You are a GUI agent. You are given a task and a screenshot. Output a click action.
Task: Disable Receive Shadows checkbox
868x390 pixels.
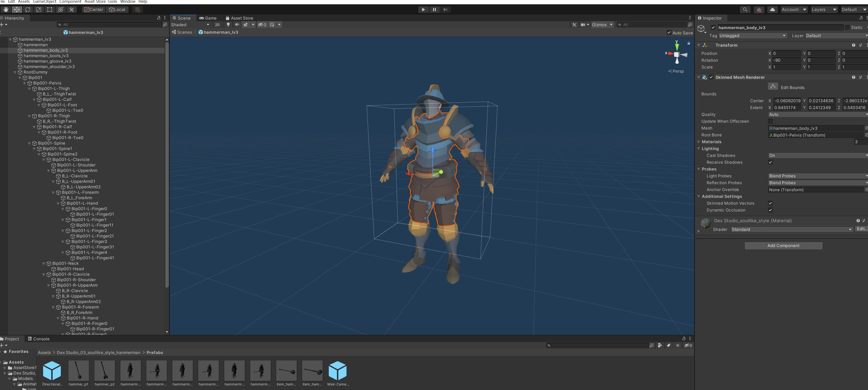click(770, 162)
